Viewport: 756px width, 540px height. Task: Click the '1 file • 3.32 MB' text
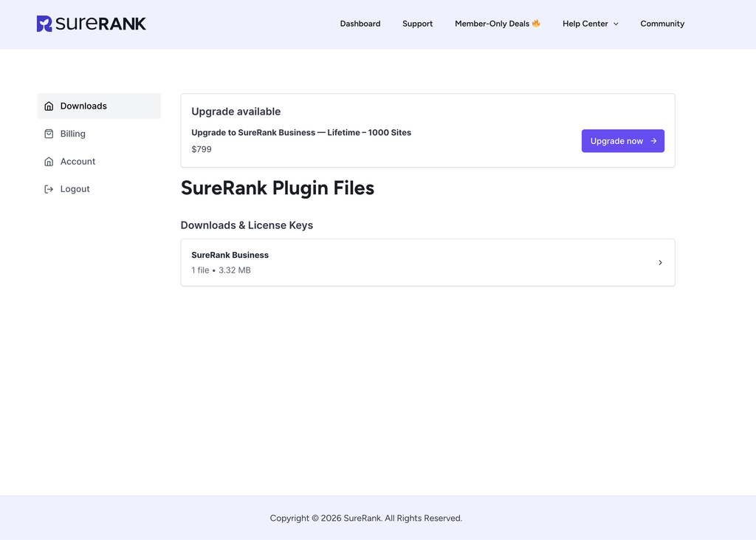click(x=221, y=270)
